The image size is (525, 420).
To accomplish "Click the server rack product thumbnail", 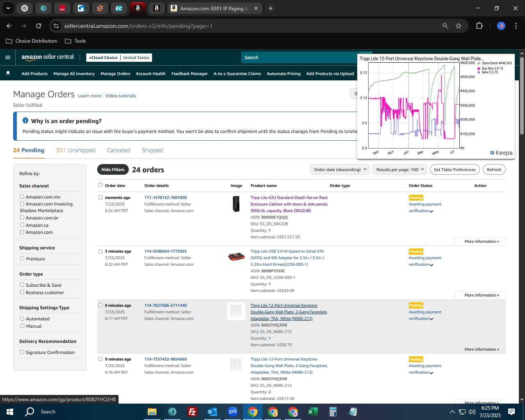I will (x=236, y=204).
